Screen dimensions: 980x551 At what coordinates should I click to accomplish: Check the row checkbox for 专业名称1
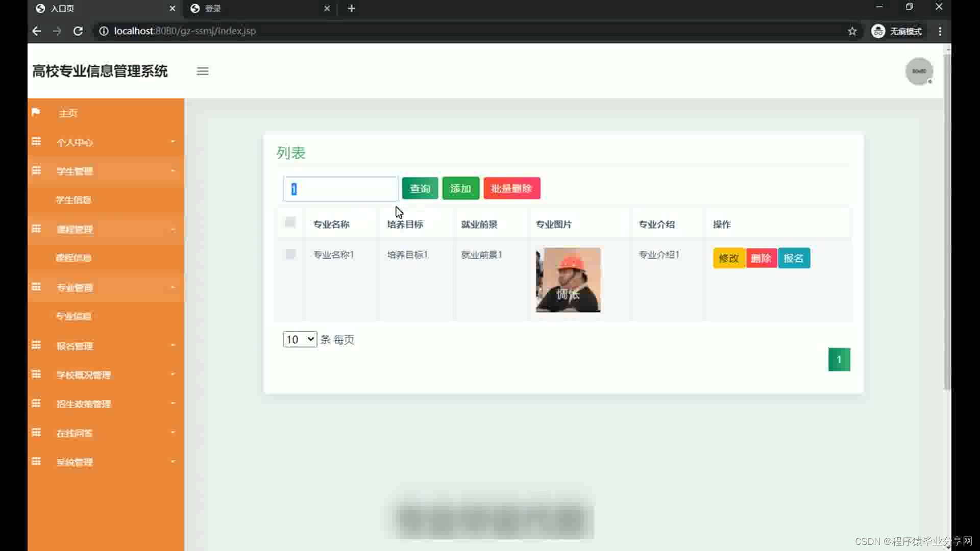tap(290, 254)
